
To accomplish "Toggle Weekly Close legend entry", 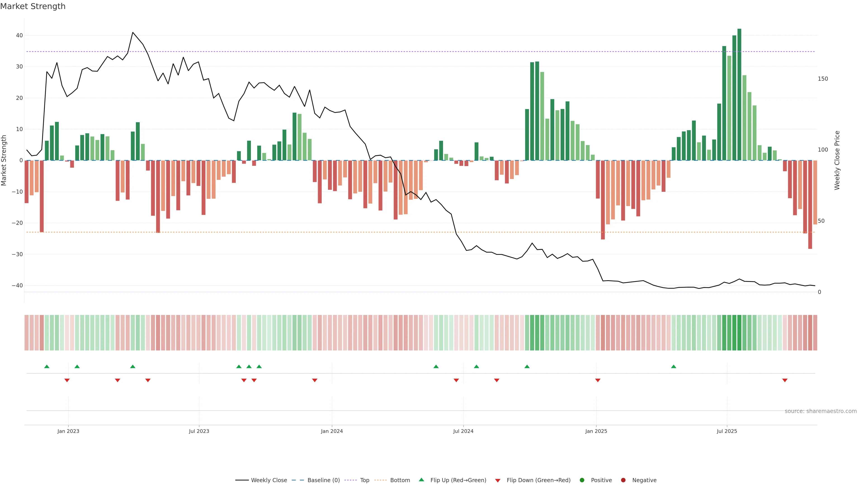I will 269,480.
